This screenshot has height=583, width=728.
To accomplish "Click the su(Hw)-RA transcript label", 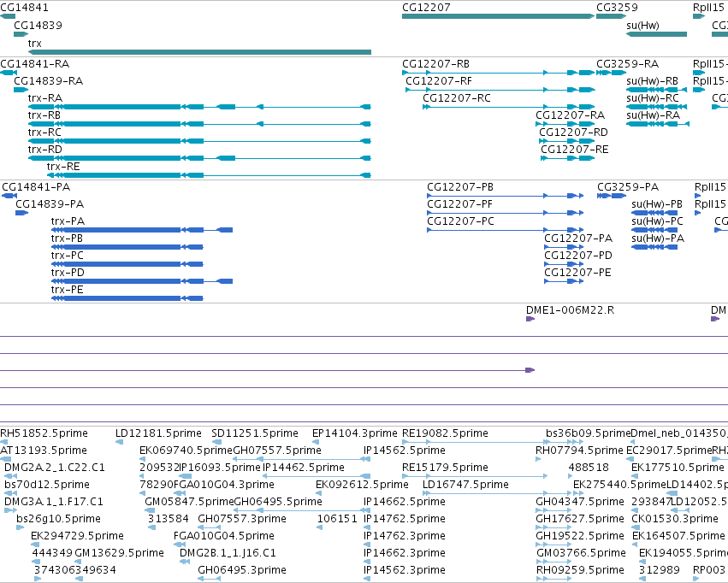I will pos(653,115).
